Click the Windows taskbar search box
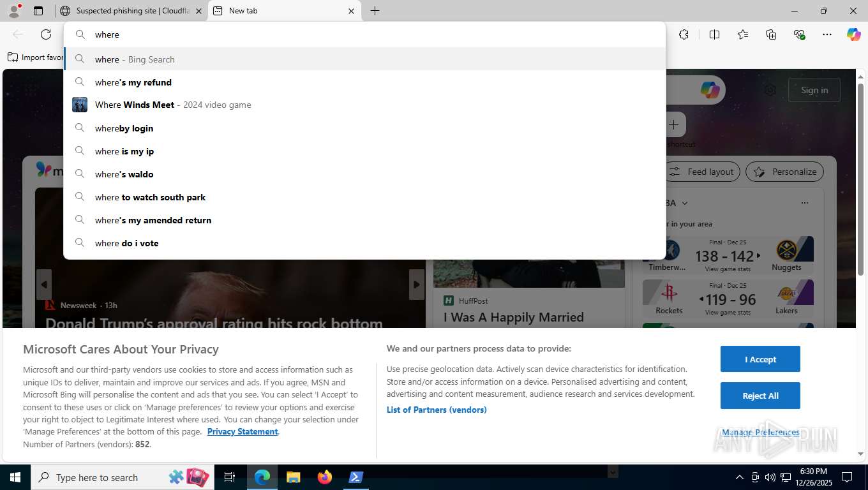The width and height of the screenshot is (868, 490). 121,477
